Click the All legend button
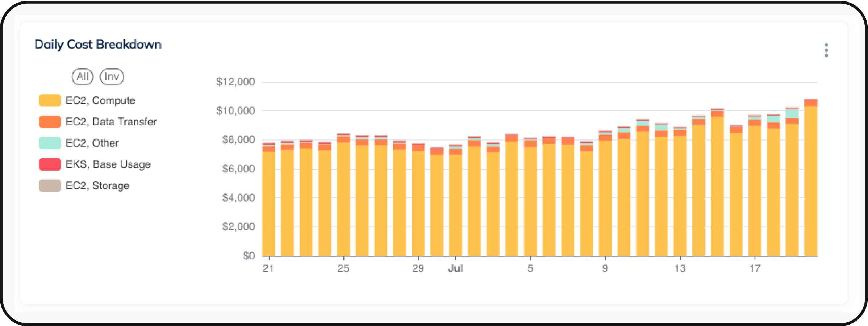This screenshot has width=868, height=326. click(83, 77)
